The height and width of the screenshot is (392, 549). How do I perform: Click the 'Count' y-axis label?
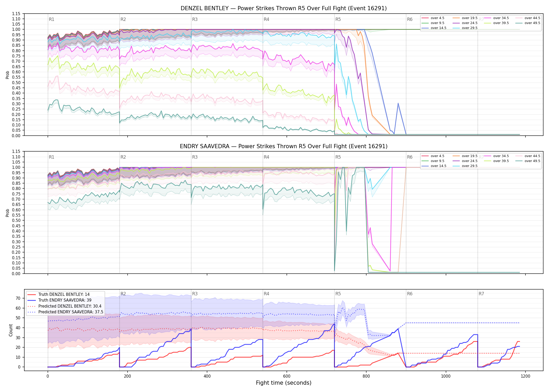11,330
